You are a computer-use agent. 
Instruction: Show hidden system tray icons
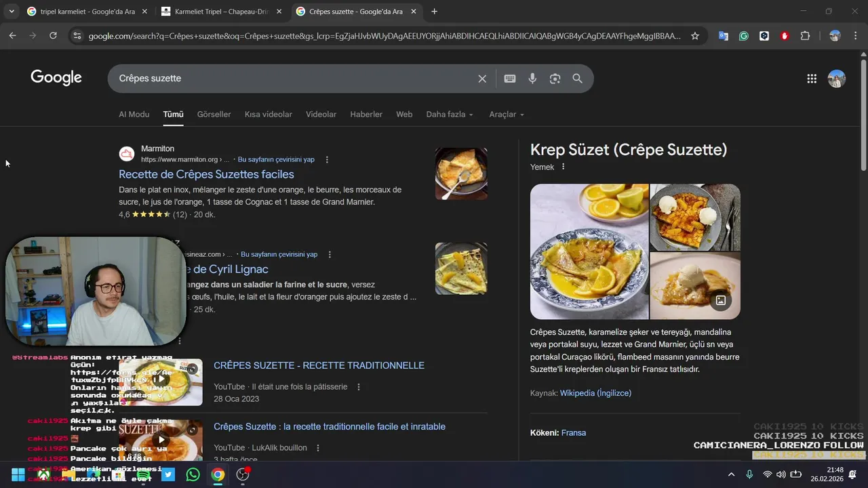[731, 474]
